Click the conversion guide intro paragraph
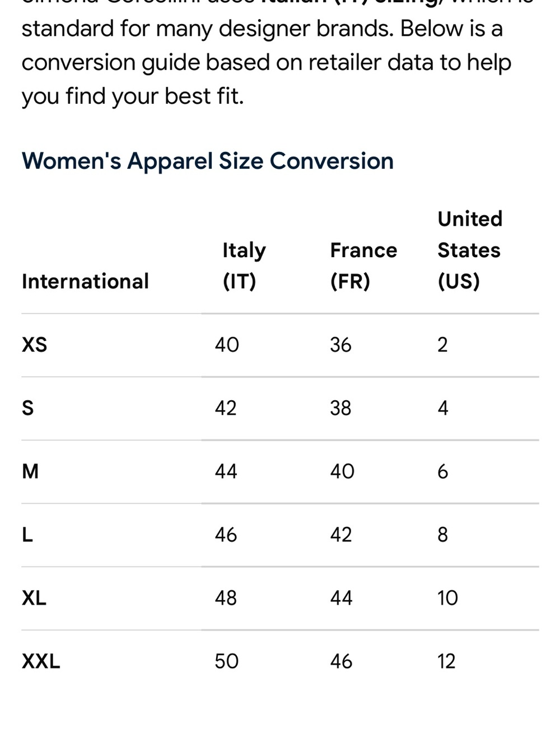Screen dimensions: 560x747 [x=278, y=53]
